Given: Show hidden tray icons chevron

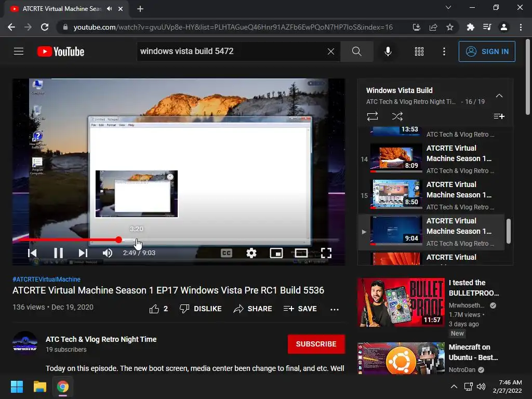Looking at the screenshot, I should [454, 387].
